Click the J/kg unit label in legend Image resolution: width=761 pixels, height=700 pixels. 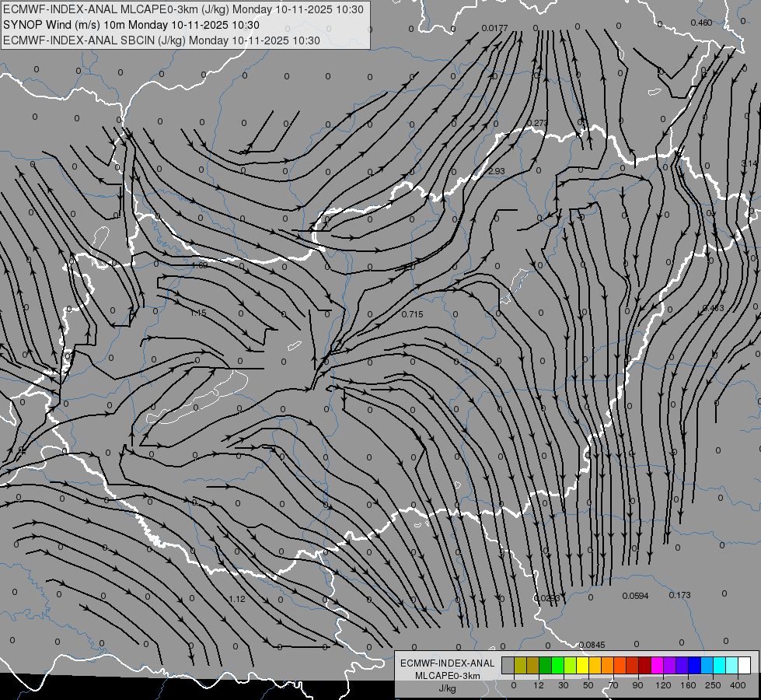(448, 688)
